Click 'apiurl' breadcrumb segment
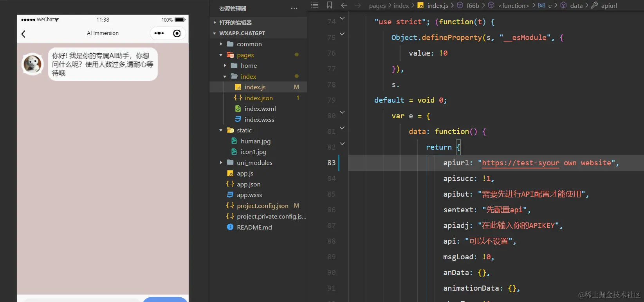The image size is (644, 302). [x=609, y=5]
